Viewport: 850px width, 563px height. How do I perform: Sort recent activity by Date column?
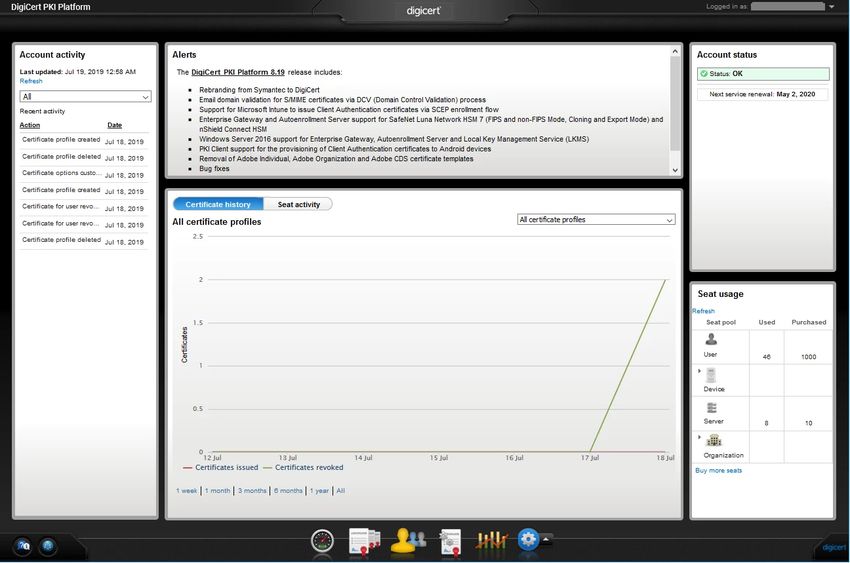click(114, 125)
